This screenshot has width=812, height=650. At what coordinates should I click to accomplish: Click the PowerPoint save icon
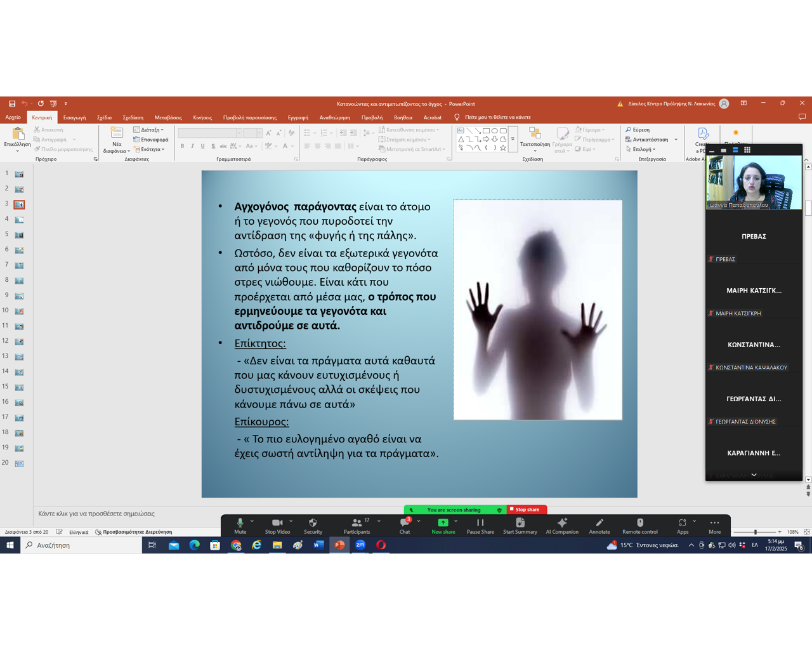12,103
